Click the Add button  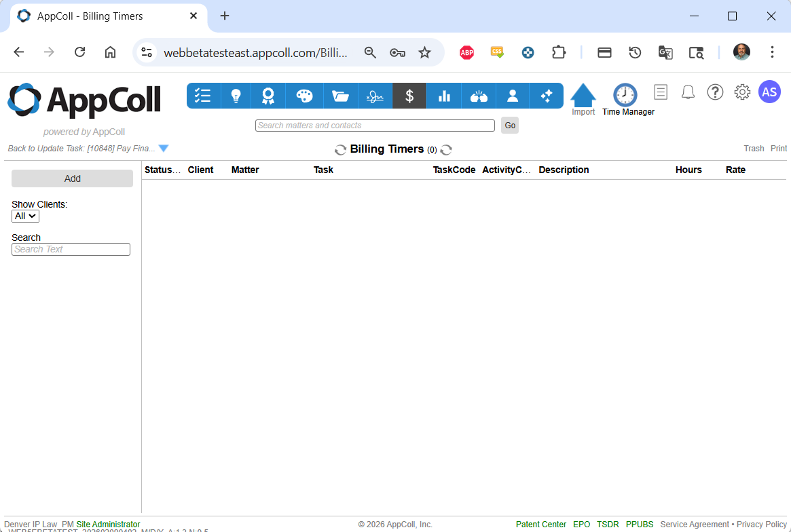[x=72, y=178]
